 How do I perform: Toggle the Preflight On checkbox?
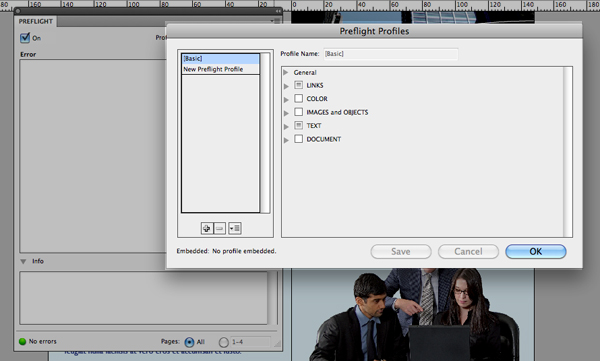pyautogui.click(x=25, y=38)
